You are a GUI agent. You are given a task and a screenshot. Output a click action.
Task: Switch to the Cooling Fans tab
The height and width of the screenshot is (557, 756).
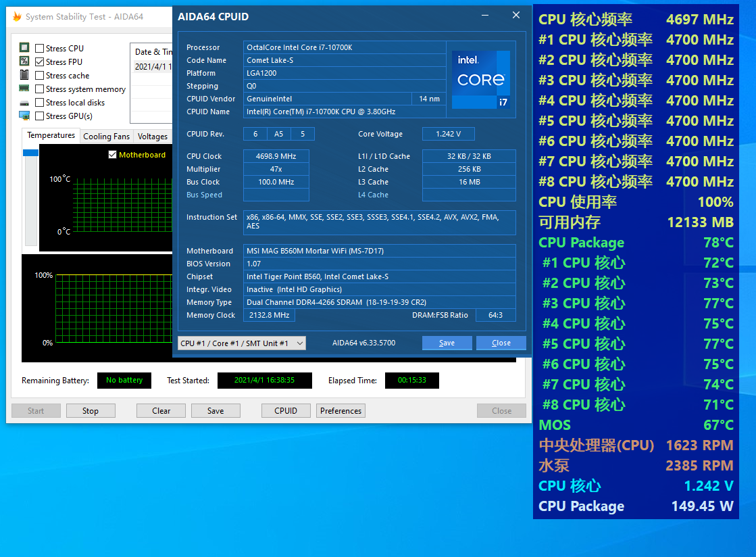click(x=106, y=137)
